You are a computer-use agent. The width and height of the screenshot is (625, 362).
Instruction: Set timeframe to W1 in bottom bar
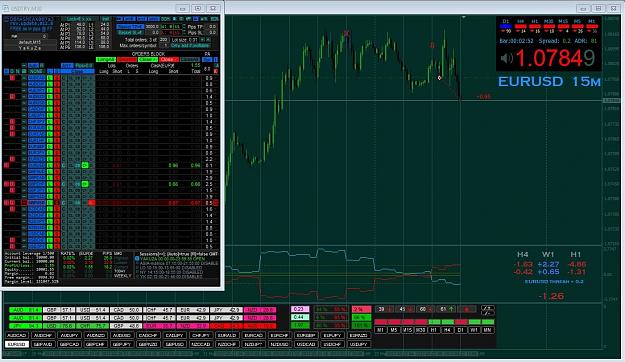474,330
